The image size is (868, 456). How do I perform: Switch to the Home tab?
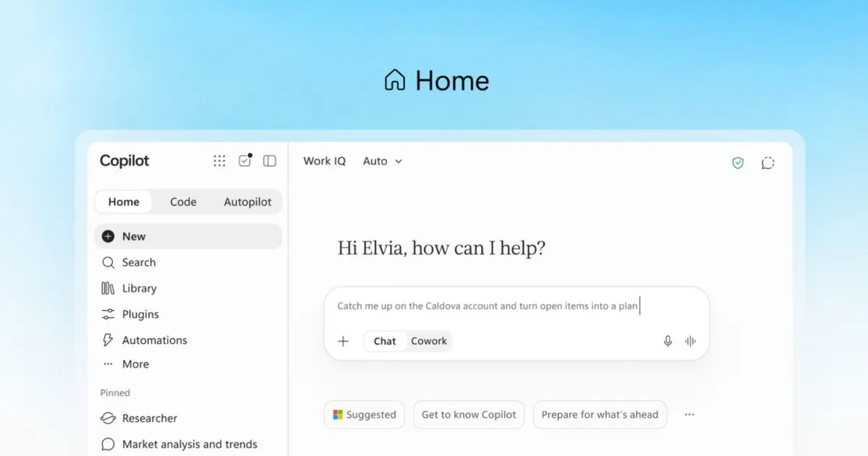tap(124, 202)
